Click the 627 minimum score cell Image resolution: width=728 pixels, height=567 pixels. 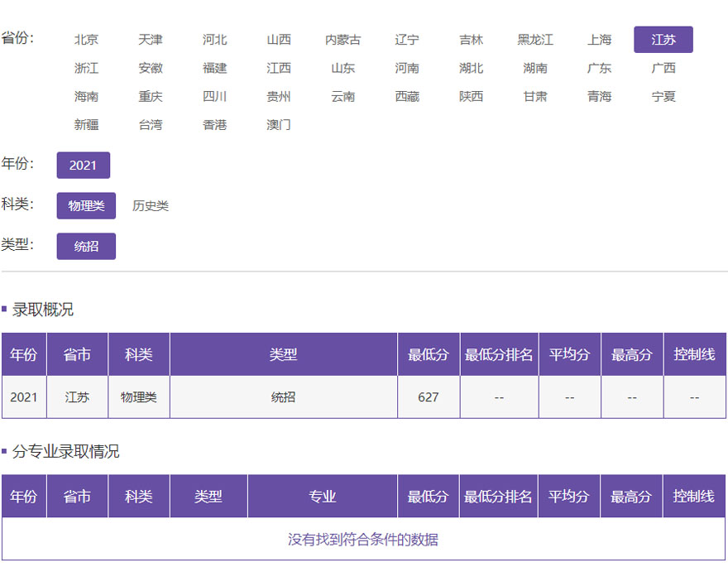[x=428, y=397]
